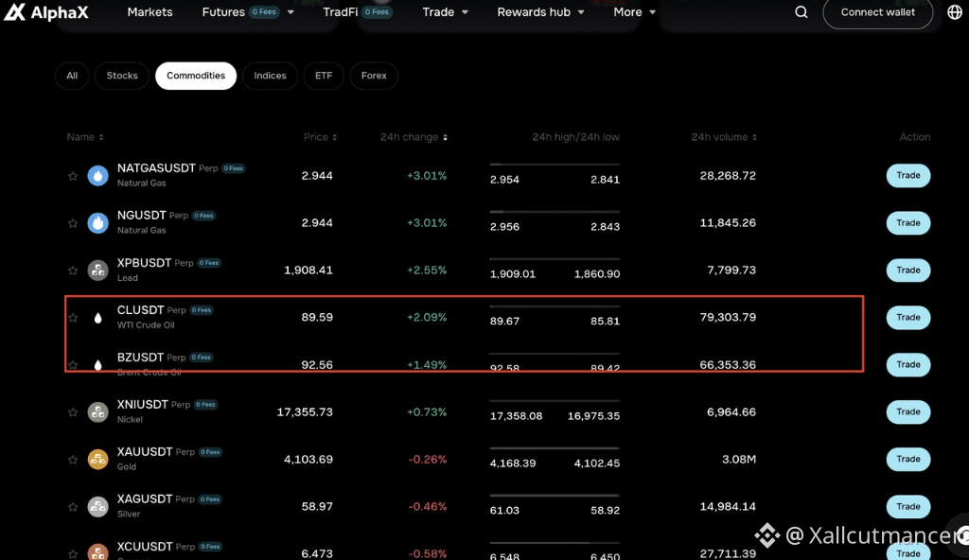Favorite XAUUSDT with its star
This screenshot has height=560, width=969.
[x=73, y=460]
